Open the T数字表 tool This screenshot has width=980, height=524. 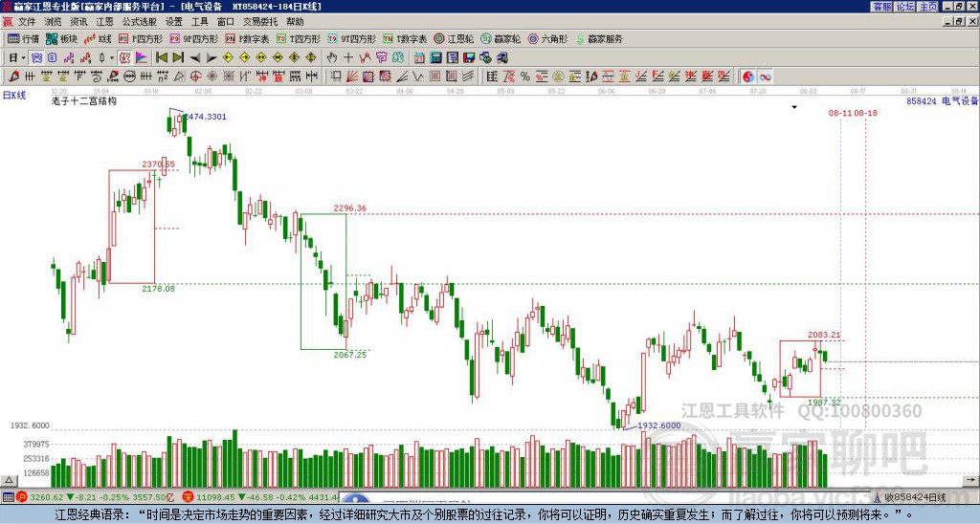[405, 38]
